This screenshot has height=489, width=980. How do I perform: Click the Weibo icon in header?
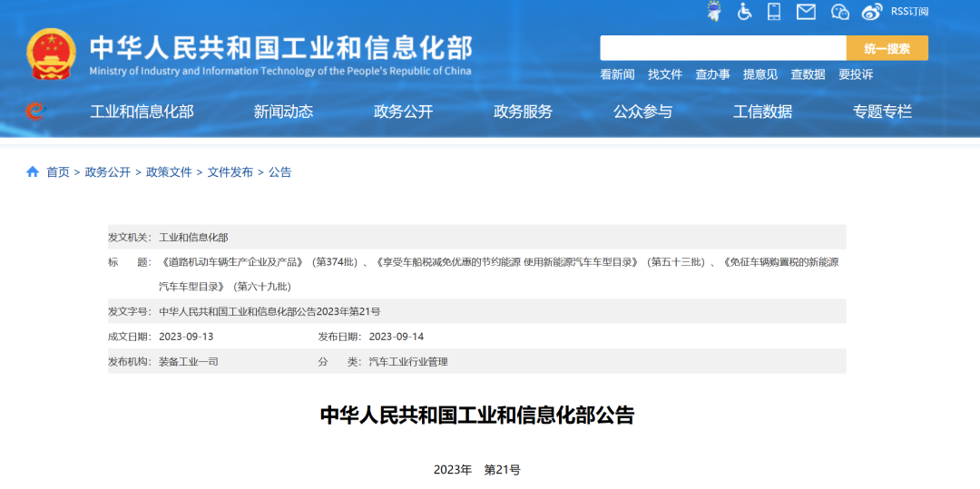point(872,12)
